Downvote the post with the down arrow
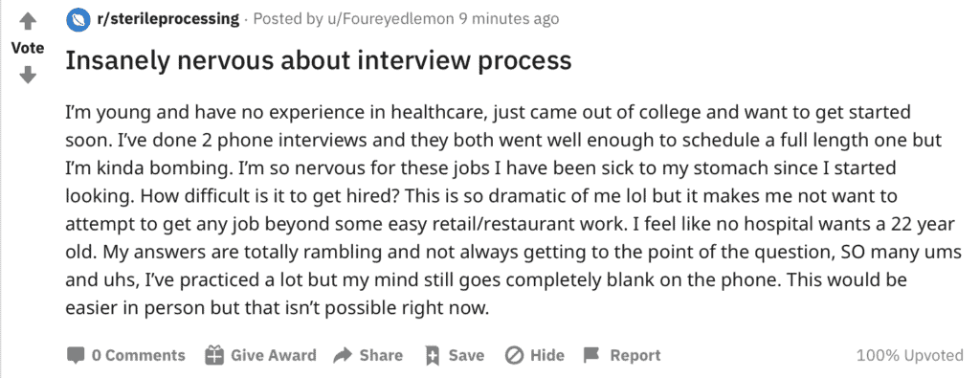Image resolution: width=980 pixels, height=378 pixels. click(x=27, y=76)
